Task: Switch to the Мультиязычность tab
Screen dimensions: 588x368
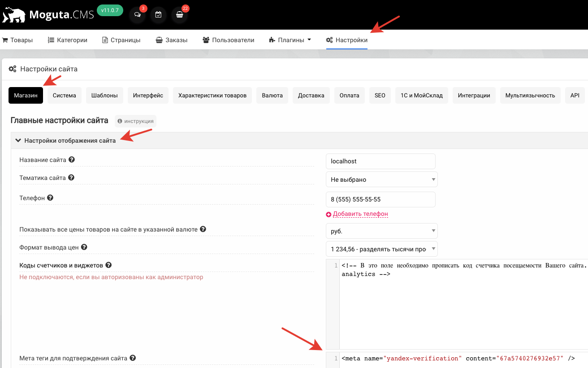Action: (530, 95)
